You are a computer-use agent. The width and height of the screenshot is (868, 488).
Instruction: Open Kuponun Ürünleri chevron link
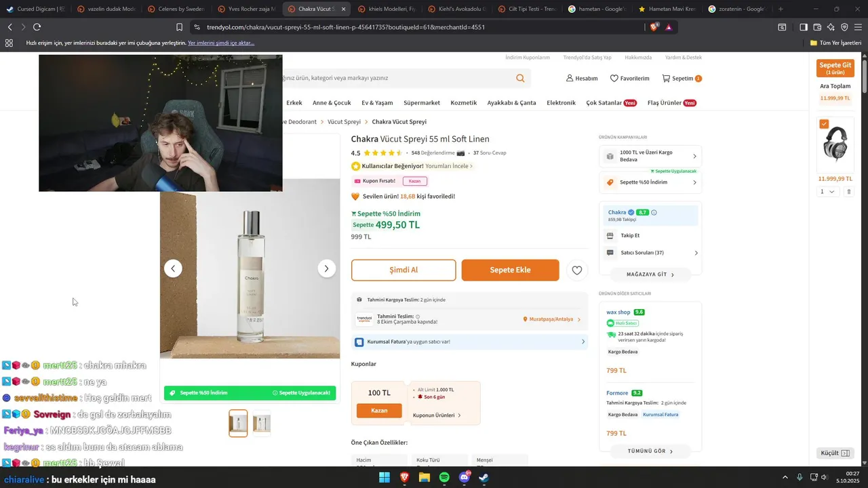point(437,415)
